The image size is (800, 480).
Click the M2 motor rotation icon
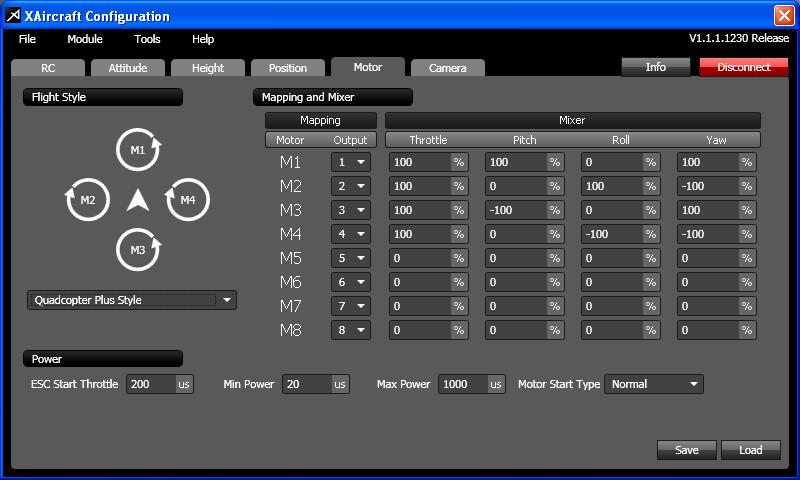[x=87, y=199]
